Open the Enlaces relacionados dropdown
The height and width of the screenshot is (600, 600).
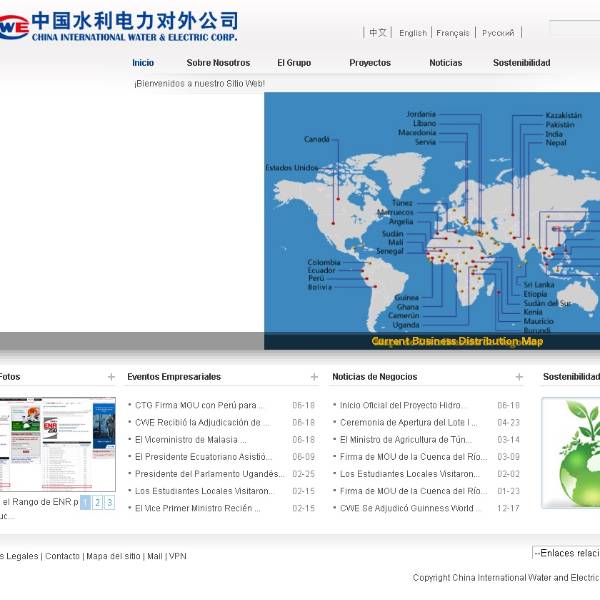click(x=565, y=553)
